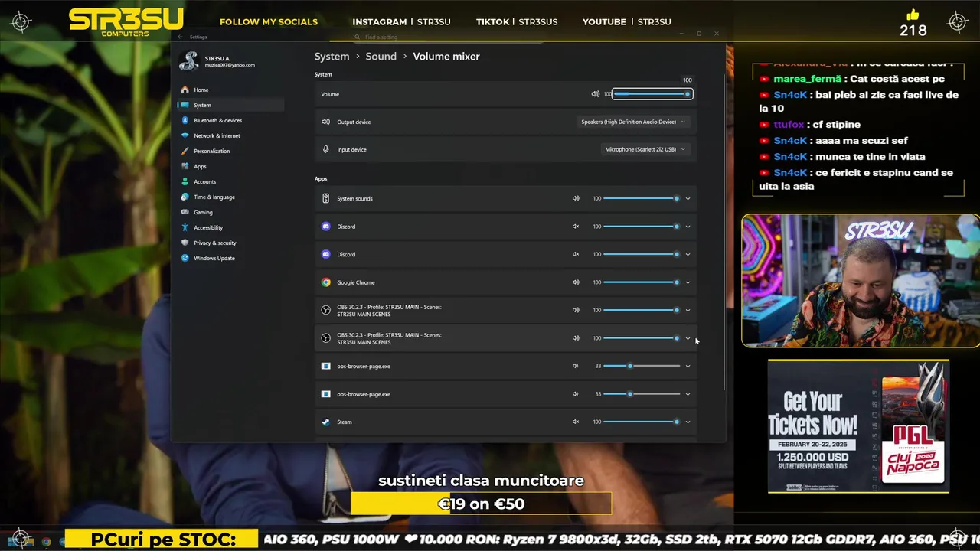Mute the lower obs-browser-page.exe entry

(x=576, y=394)
